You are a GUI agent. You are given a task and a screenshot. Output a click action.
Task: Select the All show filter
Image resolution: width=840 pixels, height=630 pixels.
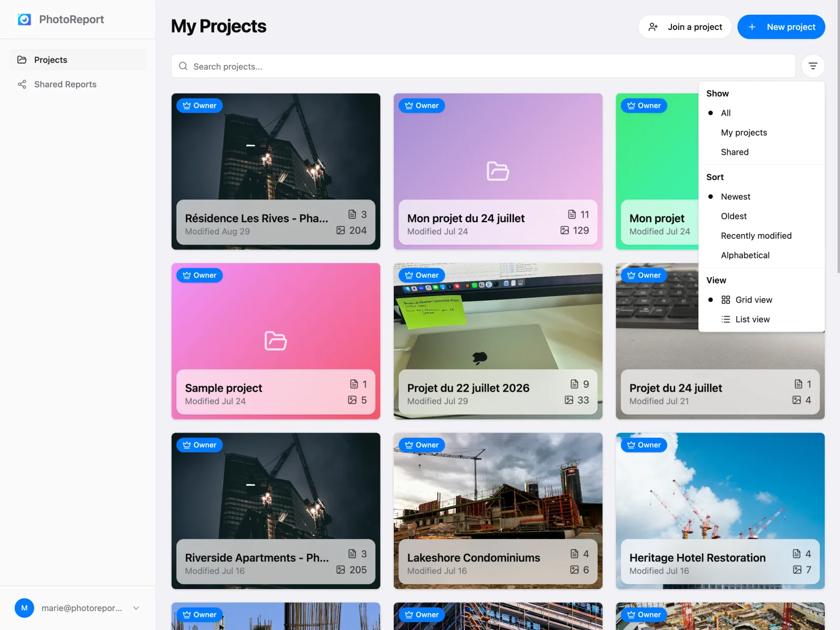tap(762, 113)
